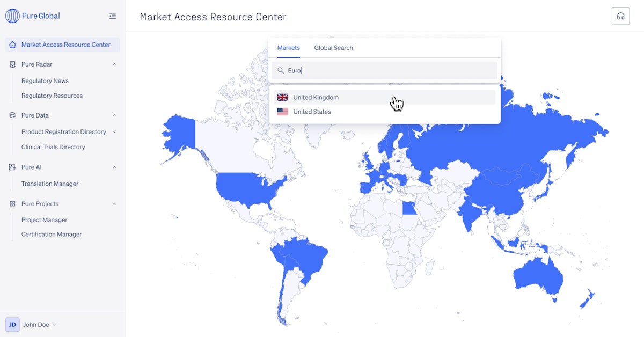
Task: Click the United States flag icon
Action: tap(283, 112)
